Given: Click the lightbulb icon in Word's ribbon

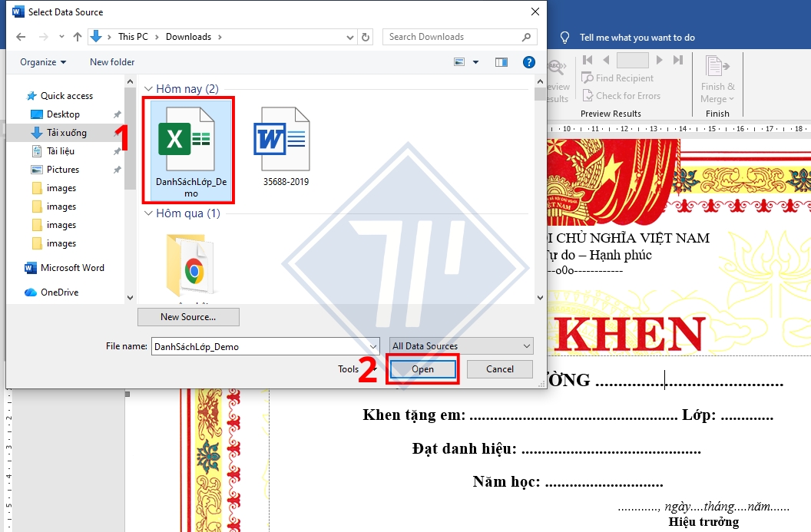Looking at the screenshot, I should [x=564, y=37].
